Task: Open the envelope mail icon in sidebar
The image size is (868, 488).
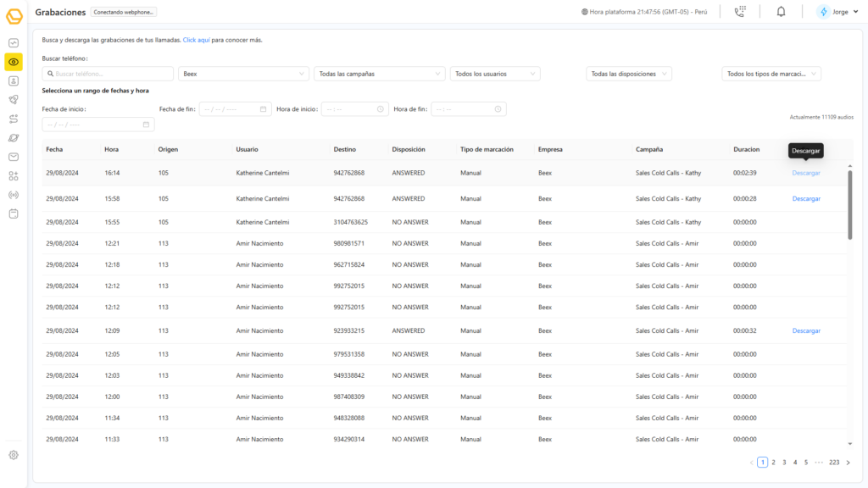Action: pyautogui.click(x=14, y=157)
